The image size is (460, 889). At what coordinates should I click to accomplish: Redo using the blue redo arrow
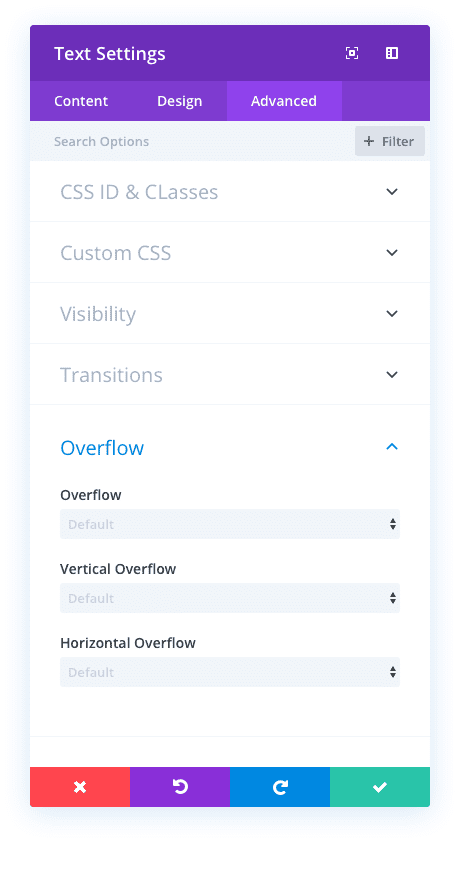[280, 787]
